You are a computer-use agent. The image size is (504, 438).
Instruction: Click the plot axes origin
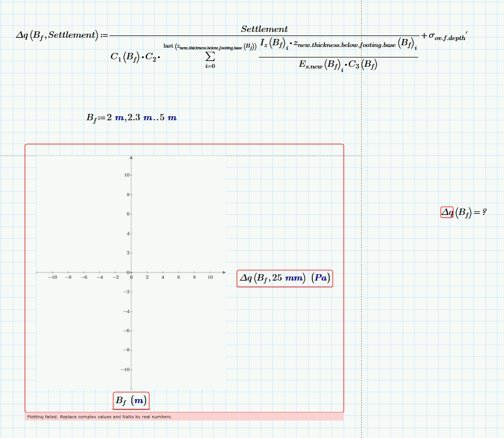point(131,271)
